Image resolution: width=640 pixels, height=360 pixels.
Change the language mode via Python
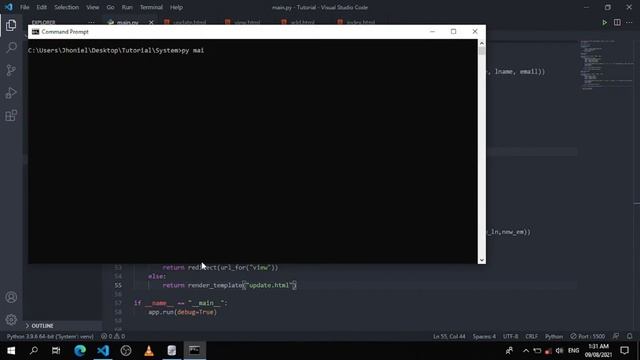pos(554,336)
